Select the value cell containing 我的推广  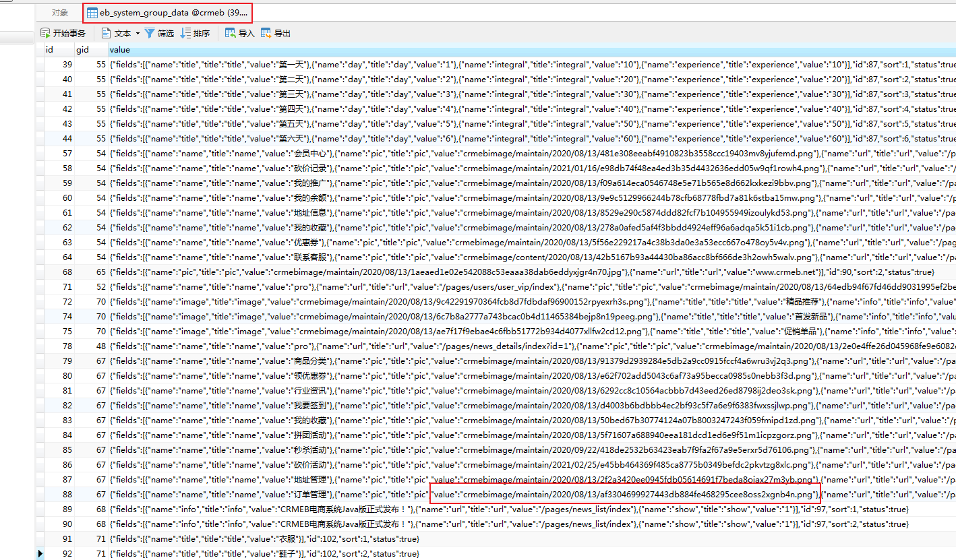[x=532, y=183]
